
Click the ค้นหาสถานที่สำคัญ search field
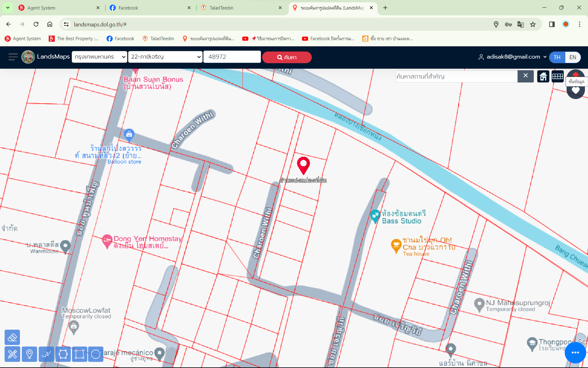click(456, 76)
